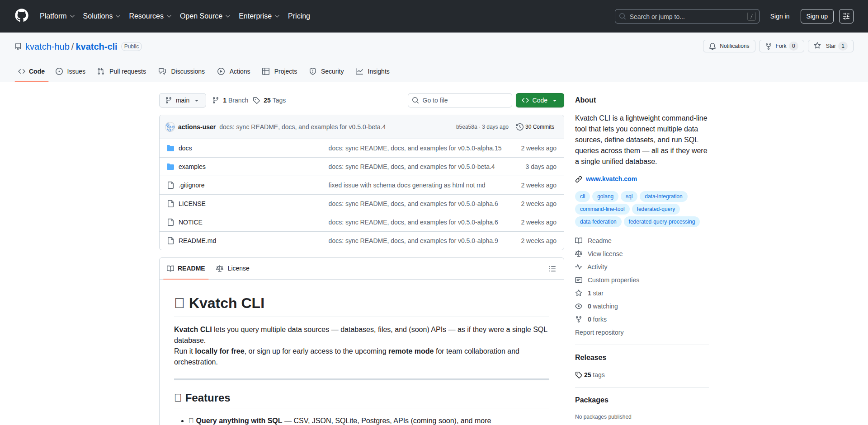
Task: Expand the Solutions menu
Action: tap(102, 16)
